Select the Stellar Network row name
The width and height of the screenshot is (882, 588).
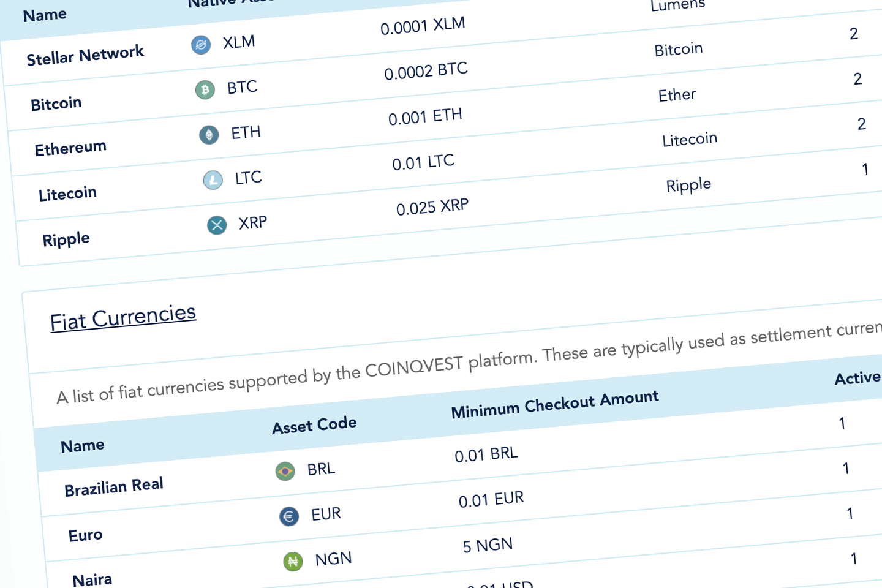85,56
